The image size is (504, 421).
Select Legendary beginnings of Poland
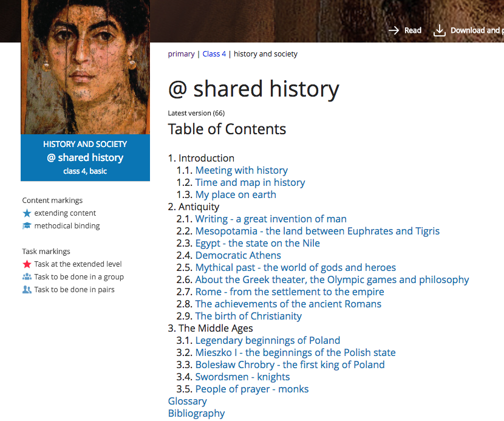(268, 340)
